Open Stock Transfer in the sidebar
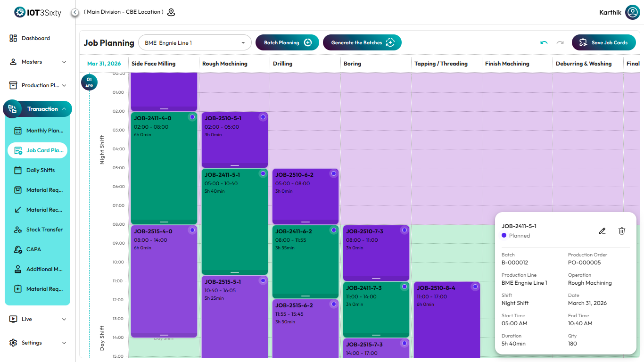Viewport: 644px width, 362px height. pos(44,230)
